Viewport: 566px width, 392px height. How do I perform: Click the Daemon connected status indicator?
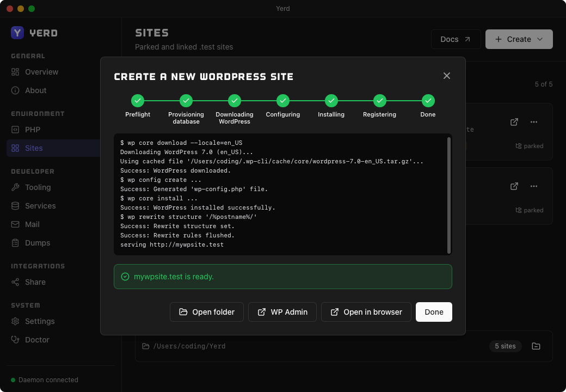tap(45, 379)
